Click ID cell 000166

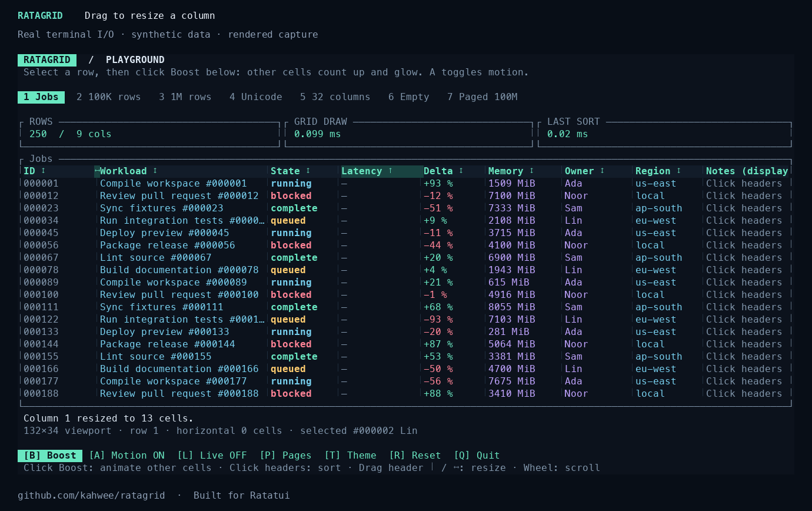pos(41,369)
